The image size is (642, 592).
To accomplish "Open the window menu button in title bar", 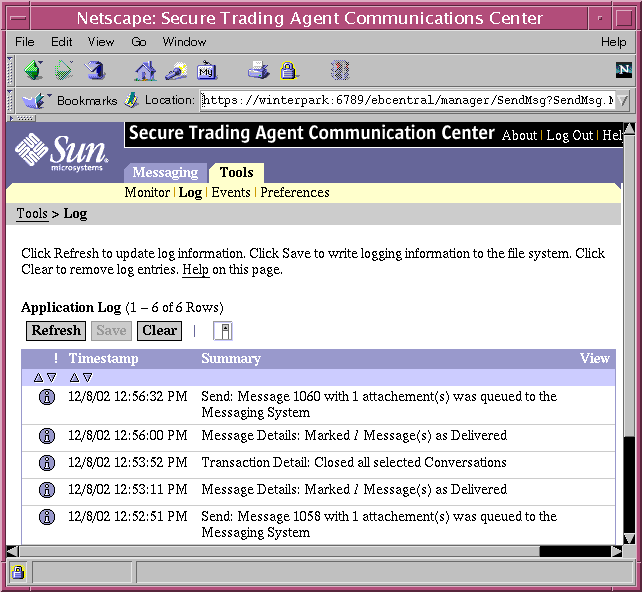I will click(x=18, y=18).
